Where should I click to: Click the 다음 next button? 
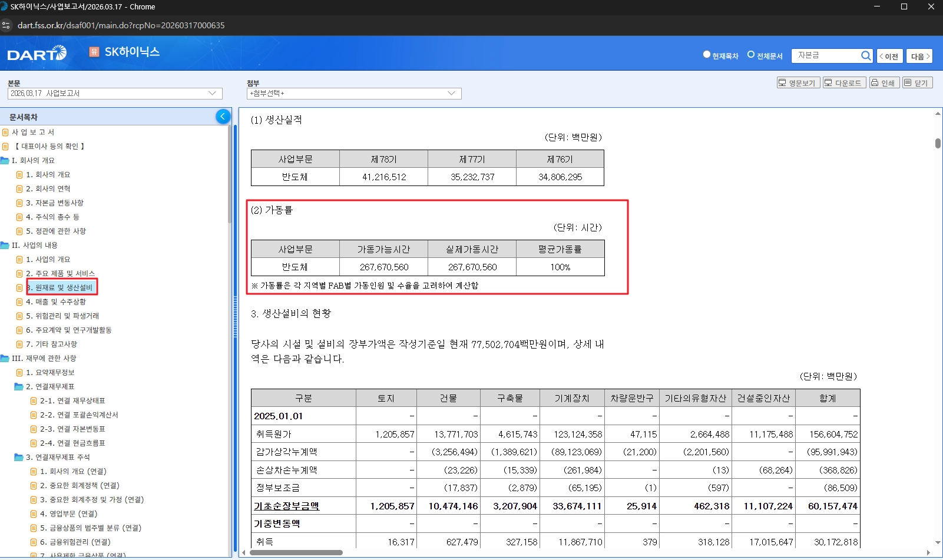919,56
